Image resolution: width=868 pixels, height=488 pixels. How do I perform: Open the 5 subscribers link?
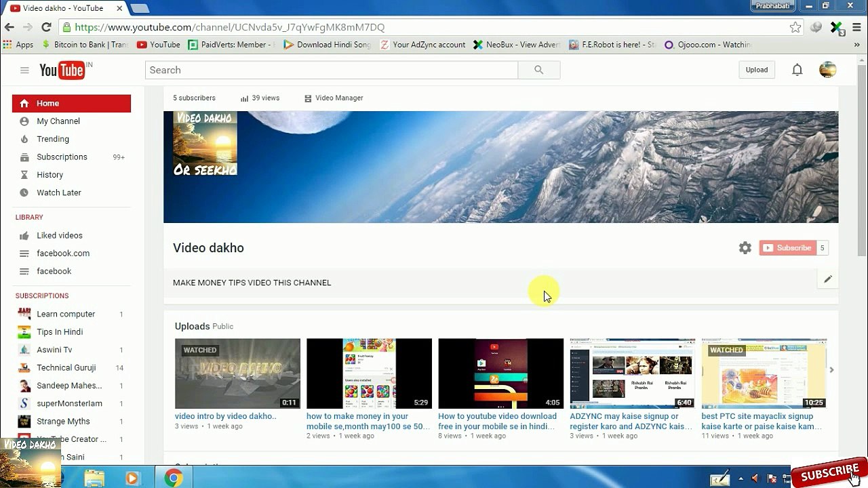(194, 98)
